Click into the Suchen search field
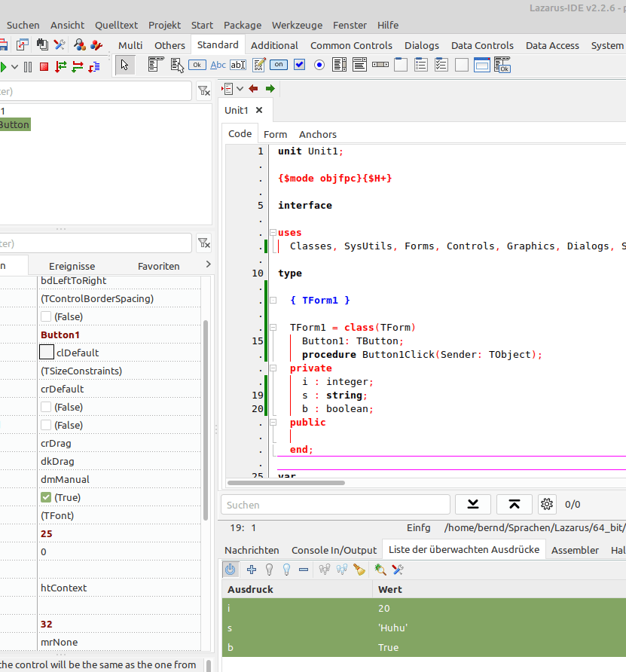626x672 pixels. tap(335, 505)
